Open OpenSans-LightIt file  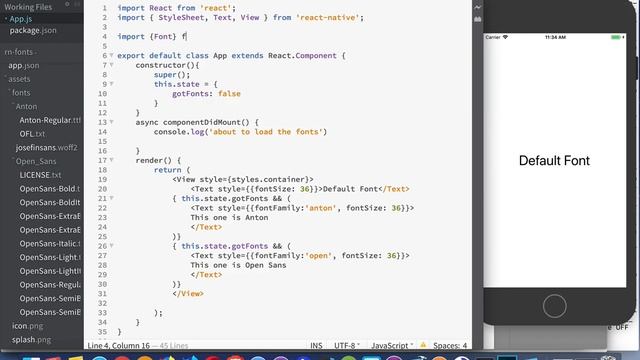50,271
